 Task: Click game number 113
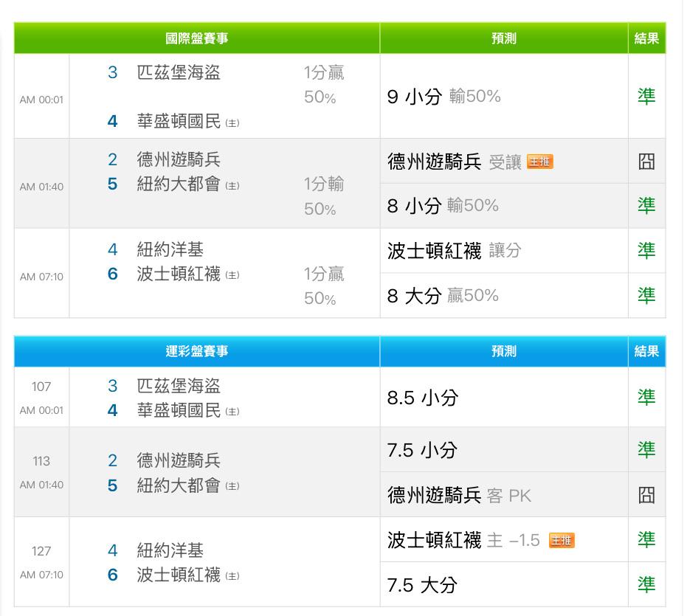pos(41,461)
